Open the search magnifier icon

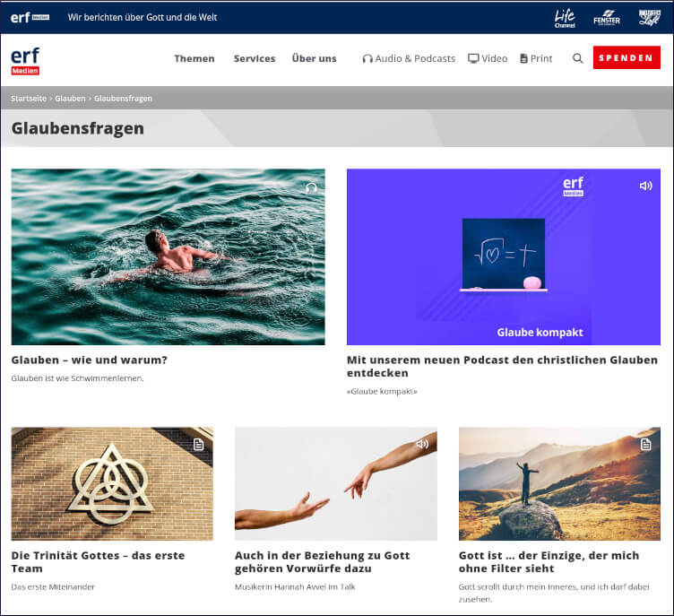click(578, 58)
